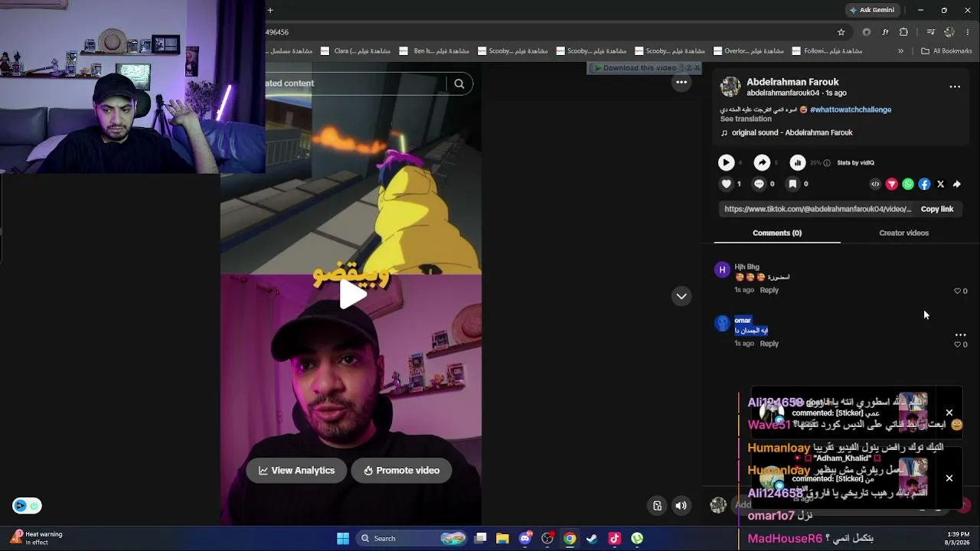This screenshot has width=980, height=551.
Task: Open a new browser tab
Action: click(x=270, y=10)
